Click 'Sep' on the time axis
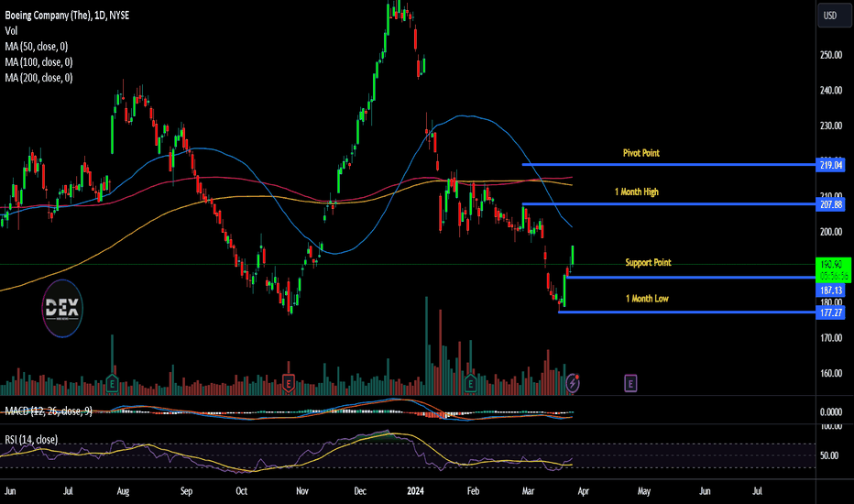Screen dimensions: 854x504 [x=186, y=491]
